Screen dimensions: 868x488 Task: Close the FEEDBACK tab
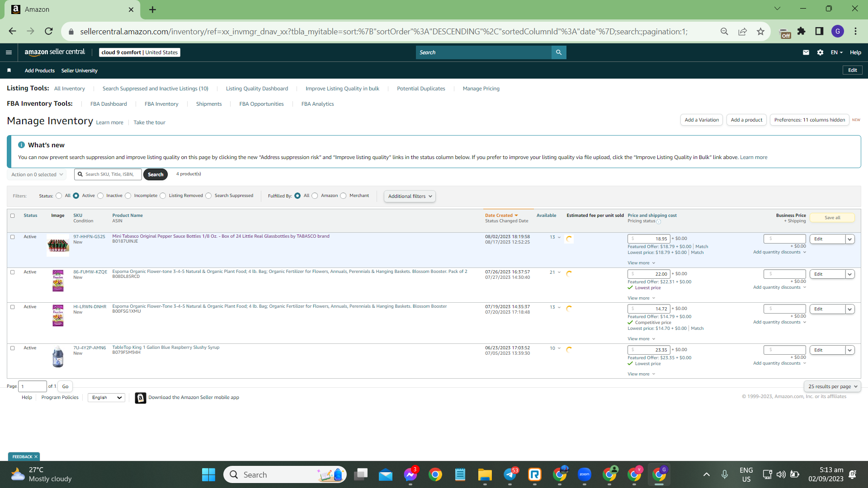pyautogui.click(x=36, y=457)
